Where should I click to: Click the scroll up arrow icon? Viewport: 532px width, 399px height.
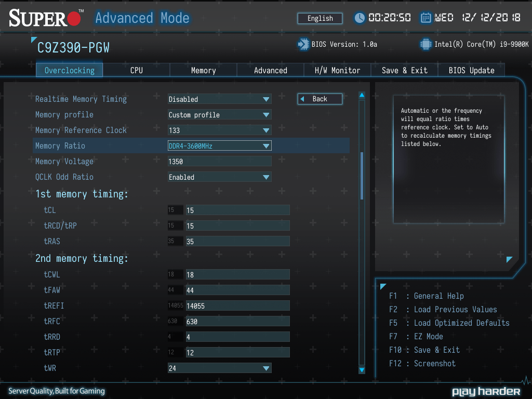pos(362,95)
